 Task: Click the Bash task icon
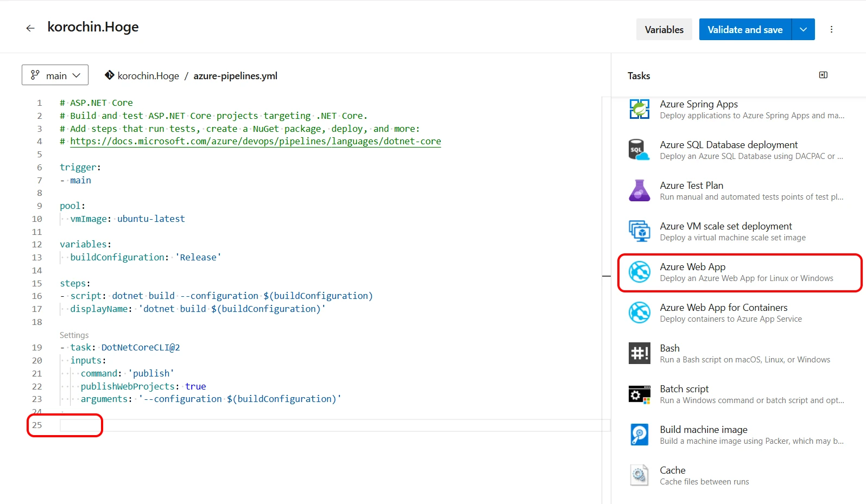tap(639, 353)
